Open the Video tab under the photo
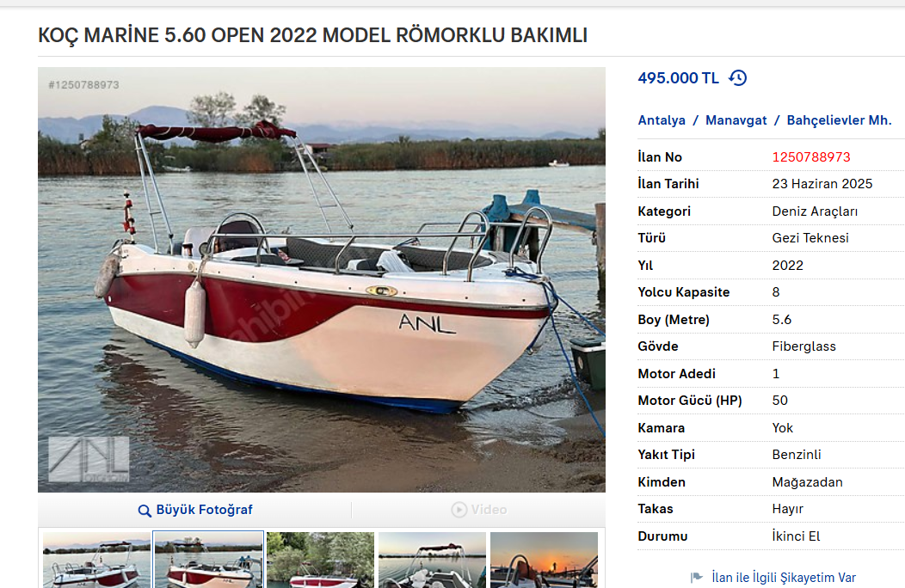Image resolution: width=905 pixels, height=588 pixels. (x=479, y=510)
